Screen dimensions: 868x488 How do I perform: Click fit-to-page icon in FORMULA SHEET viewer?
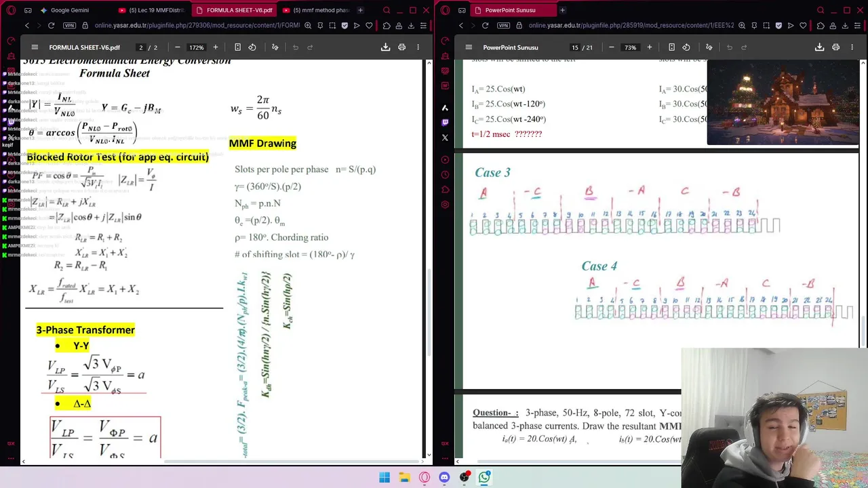tap(237, 47)
